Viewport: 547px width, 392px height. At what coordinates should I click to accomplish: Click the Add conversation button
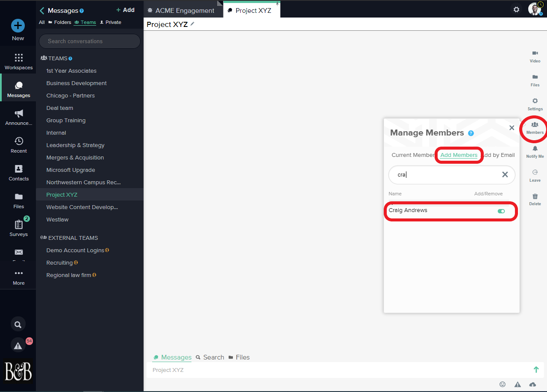click(x=125, y=10)
